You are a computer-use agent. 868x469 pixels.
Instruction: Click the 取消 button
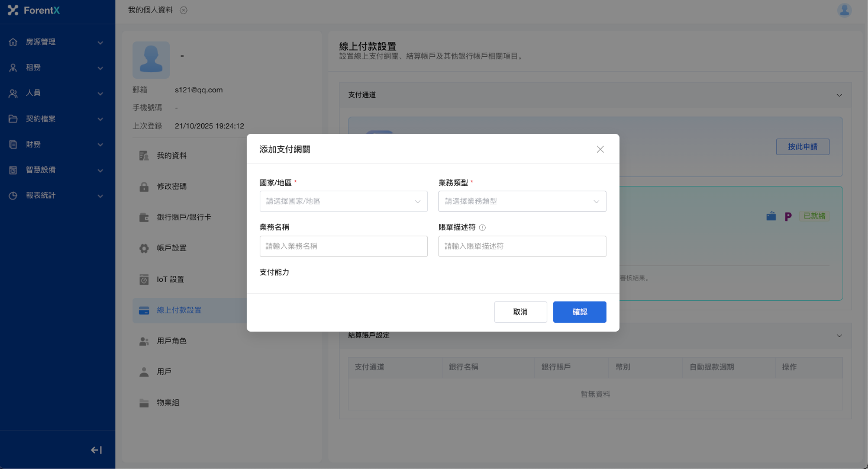[x=520, y=312]
